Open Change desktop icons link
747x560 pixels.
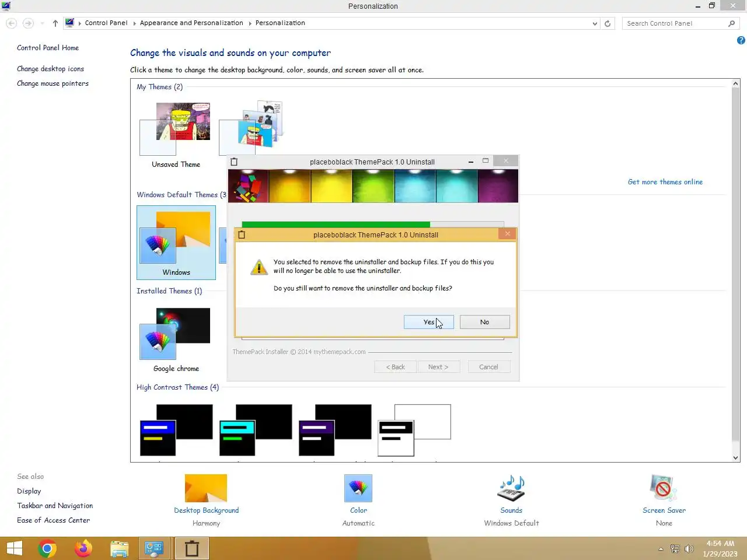click(x=50, y=69)
